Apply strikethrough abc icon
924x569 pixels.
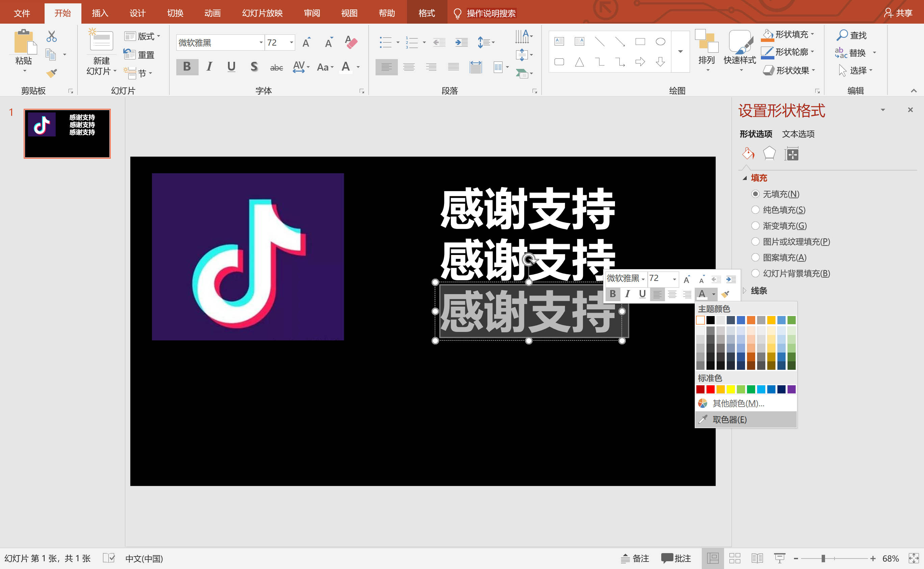point(276,67)
